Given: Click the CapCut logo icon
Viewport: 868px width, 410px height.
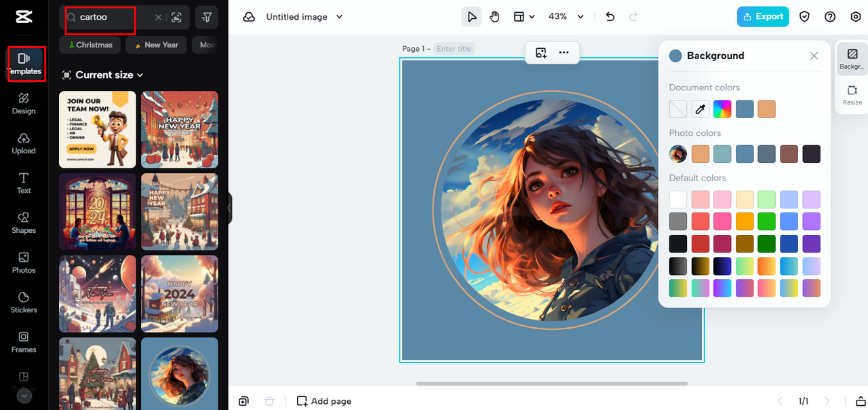Looking at the screenshot, I should pos(24,17).
